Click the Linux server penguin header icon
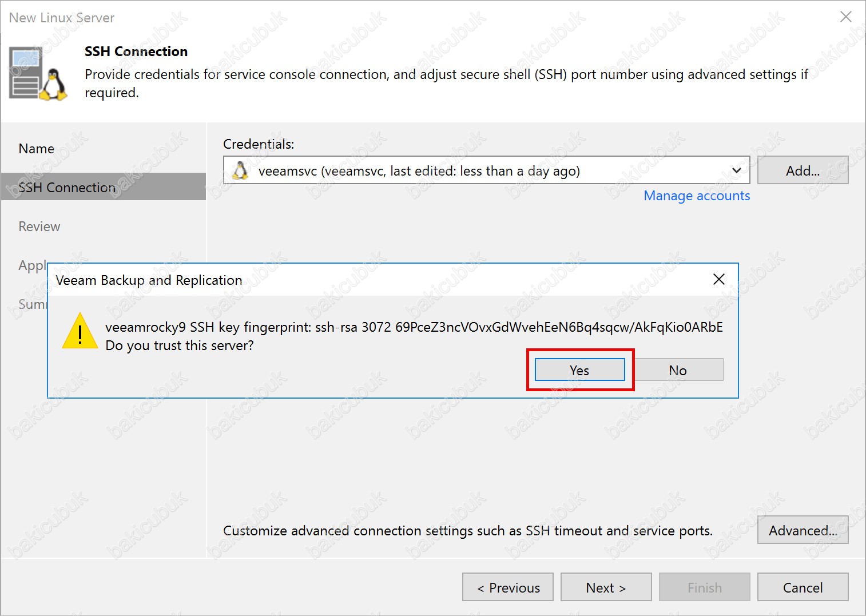 (x=38, y=74)
